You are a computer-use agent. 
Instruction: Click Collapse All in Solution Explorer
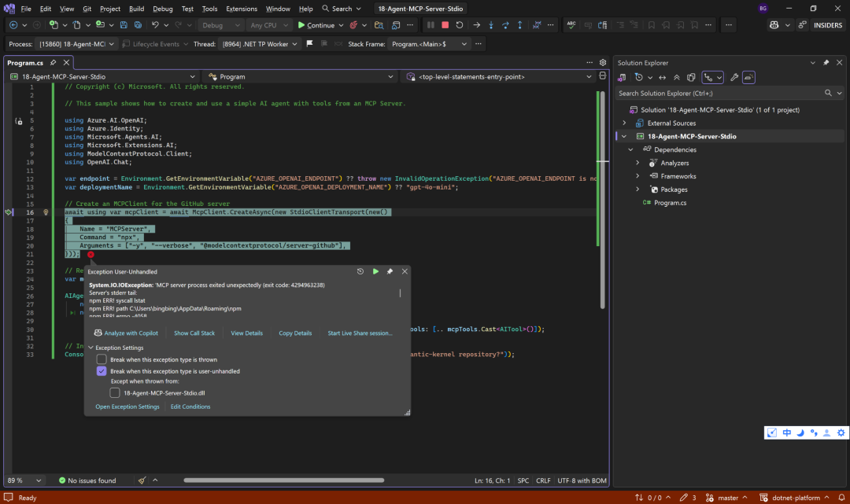tap(677, 77)
